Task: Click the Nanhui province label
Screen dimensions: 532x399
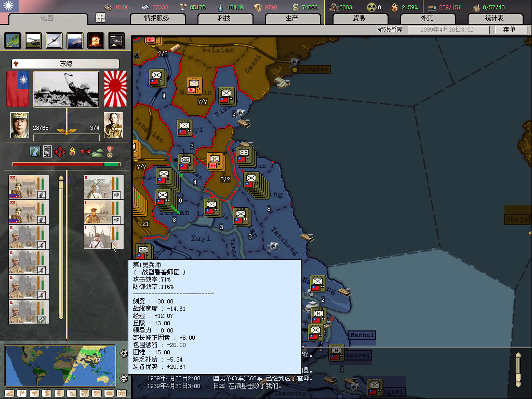Action: pos(362,335)
